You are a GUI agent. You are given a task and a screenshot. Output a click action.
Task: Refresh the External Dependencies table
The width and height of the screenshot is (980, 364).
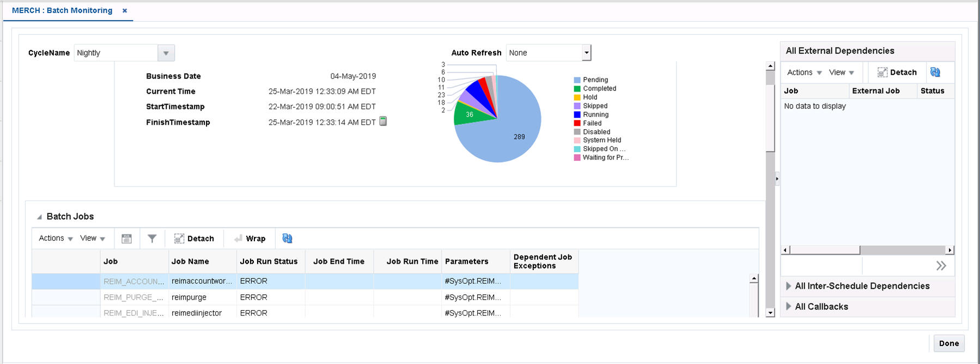[x=935, y=72]
